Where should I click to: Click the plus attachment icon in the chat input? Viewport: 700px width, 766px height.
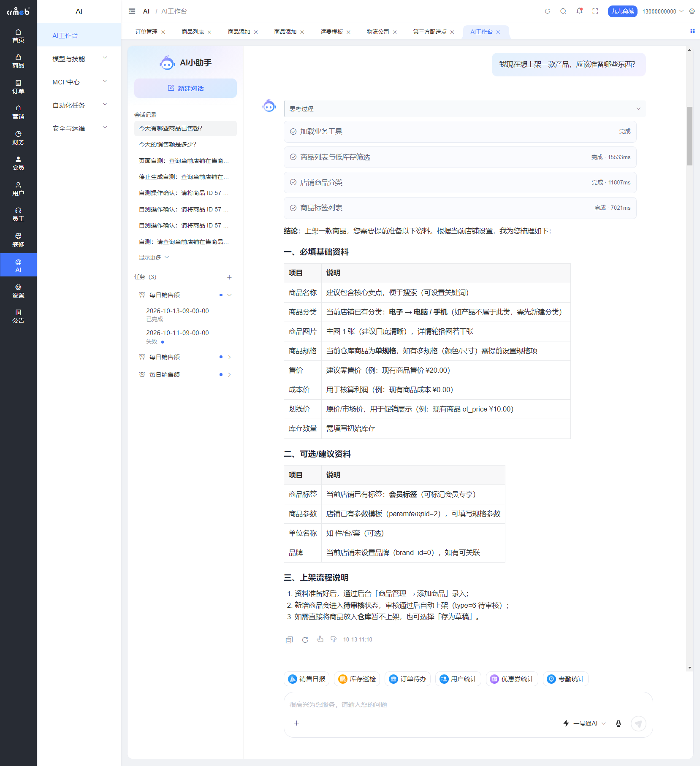tap(297, 723)
